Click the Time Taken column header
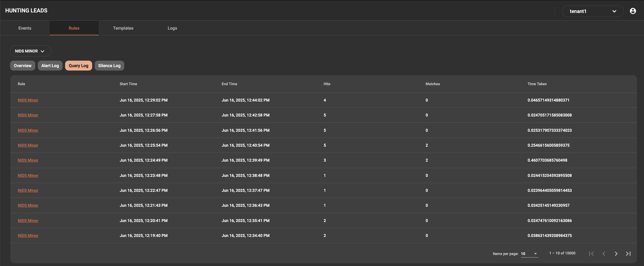The height and width of the screenshot is (266, 644). tap(537, 84)
